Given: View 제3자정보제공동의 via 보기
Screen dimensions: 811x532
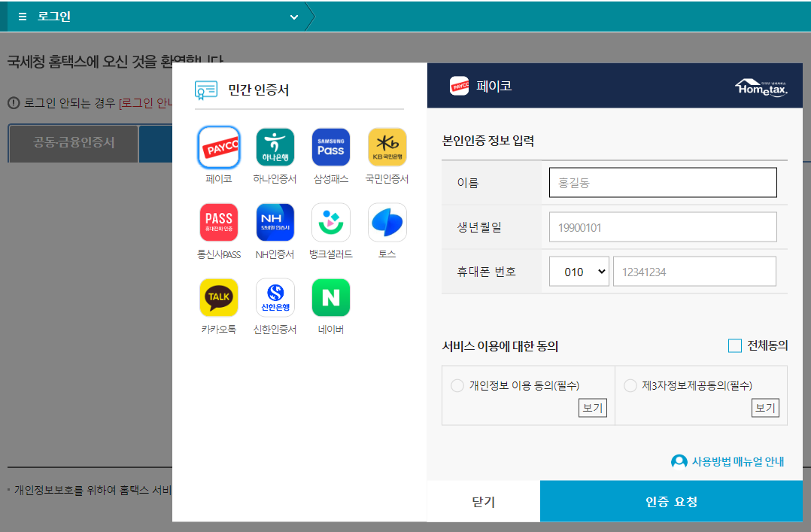Looking at the screenshot, I should tap(765, 408).
